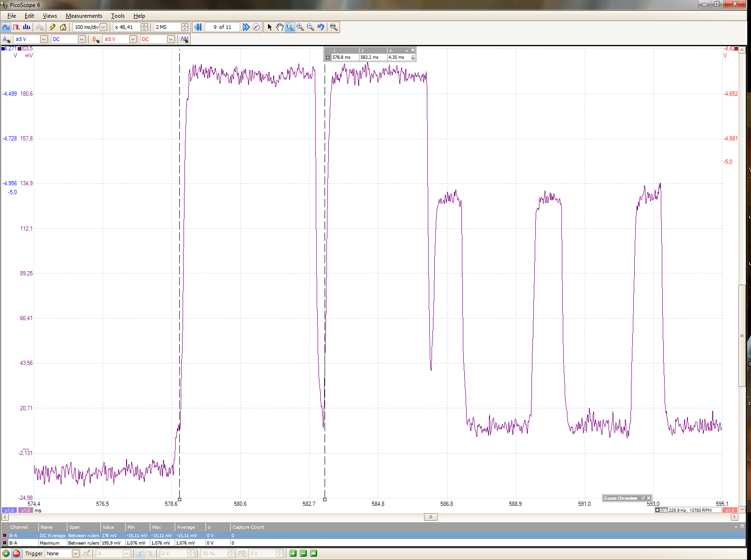This screenshot has height=560, width=751.
Task: Open the timebase 100 ms/div dropdown
Action: 103,27
